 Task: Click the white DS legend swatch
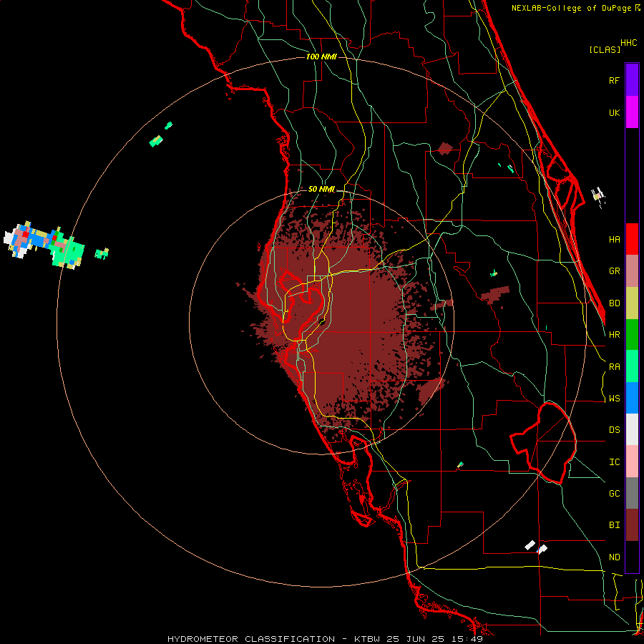[632, 429]
